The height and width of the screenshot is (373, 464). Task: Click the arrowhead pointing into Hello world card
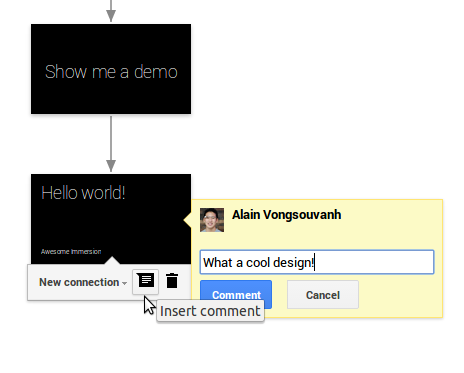click(111, 166)
